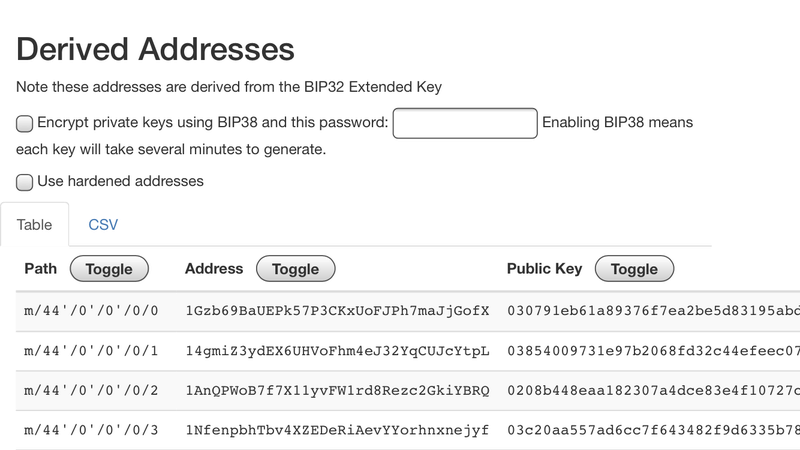Click address starting with 1AnQPWoB7f7X
Image resolution: width=800 pixels, height=450 pixels.
coord(337,390)
